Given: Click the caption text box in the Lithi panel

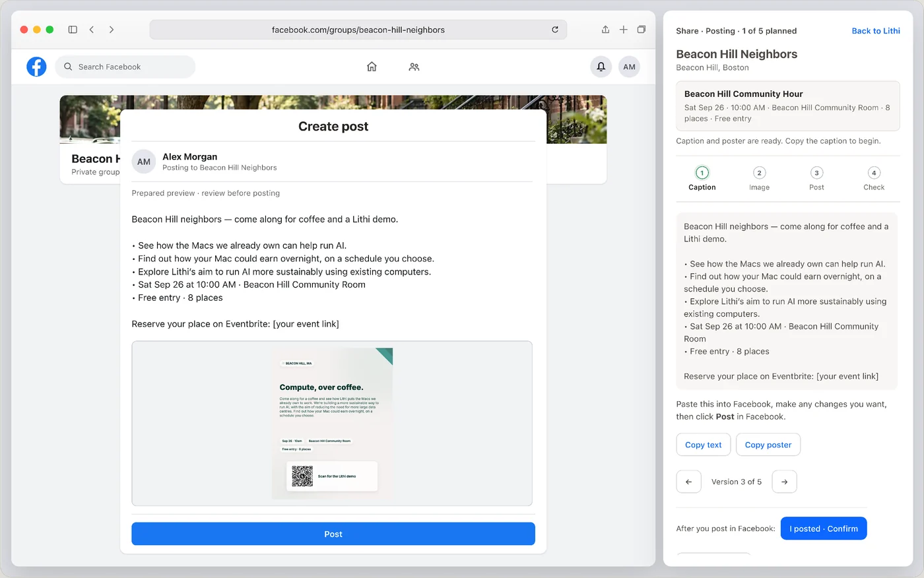Looking at the screenshot, I should click(787, 301).
